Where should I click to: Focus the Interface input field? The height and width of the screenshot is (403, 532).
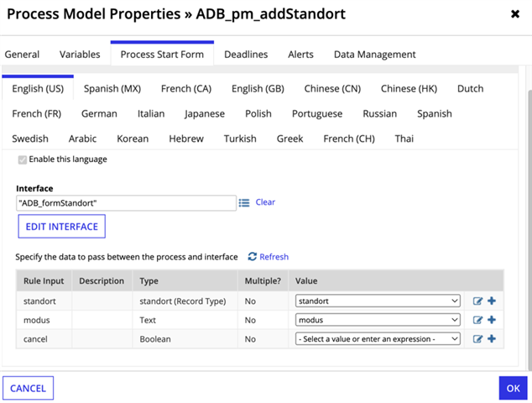click(126, 203)
